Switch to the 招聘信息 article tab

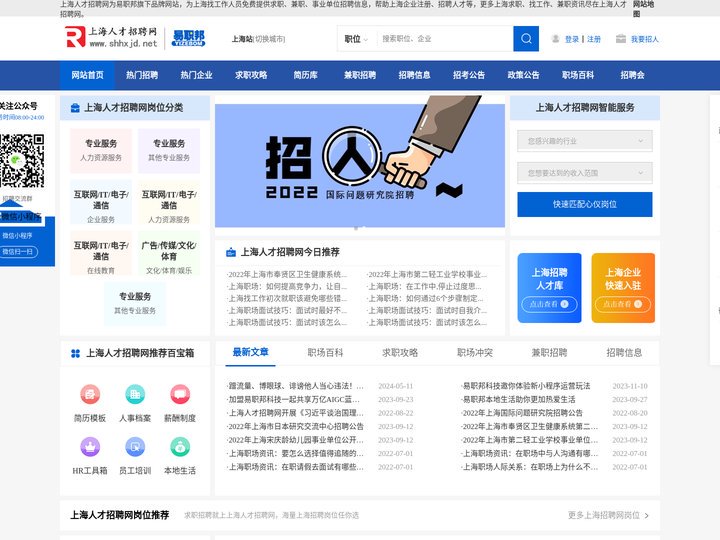click(624, 352)
